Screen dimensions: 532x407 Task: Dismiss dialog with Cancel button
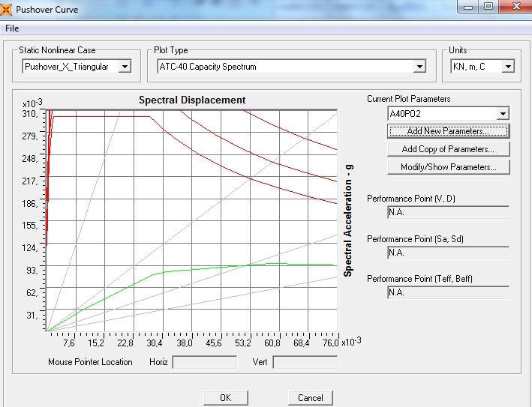311,398
